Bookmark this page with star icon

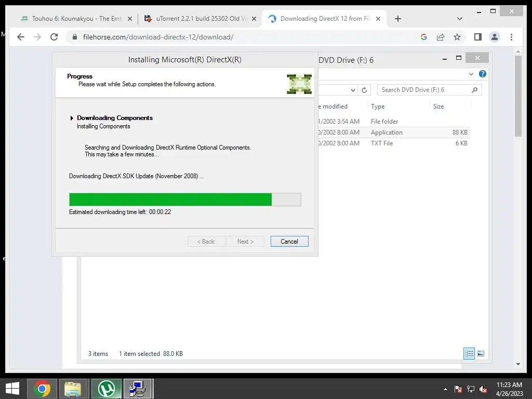457,37
